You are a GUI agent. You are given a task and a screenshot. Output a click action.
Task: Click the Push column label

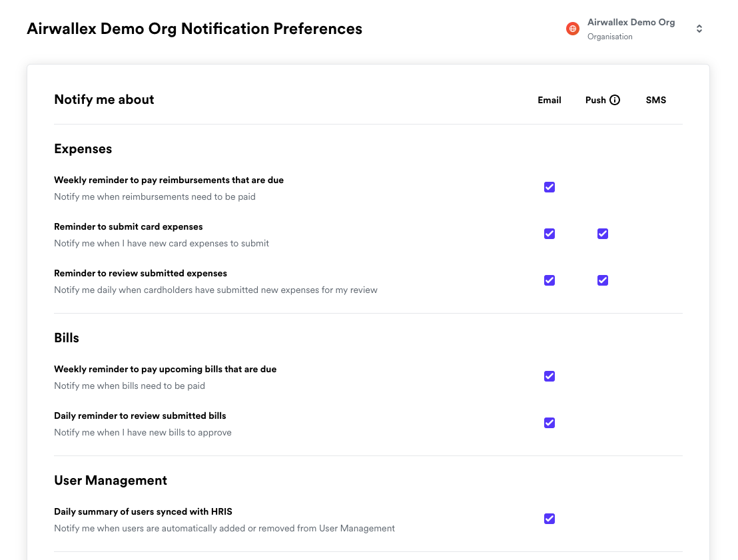pyautogui.click(x=595, y=100)
